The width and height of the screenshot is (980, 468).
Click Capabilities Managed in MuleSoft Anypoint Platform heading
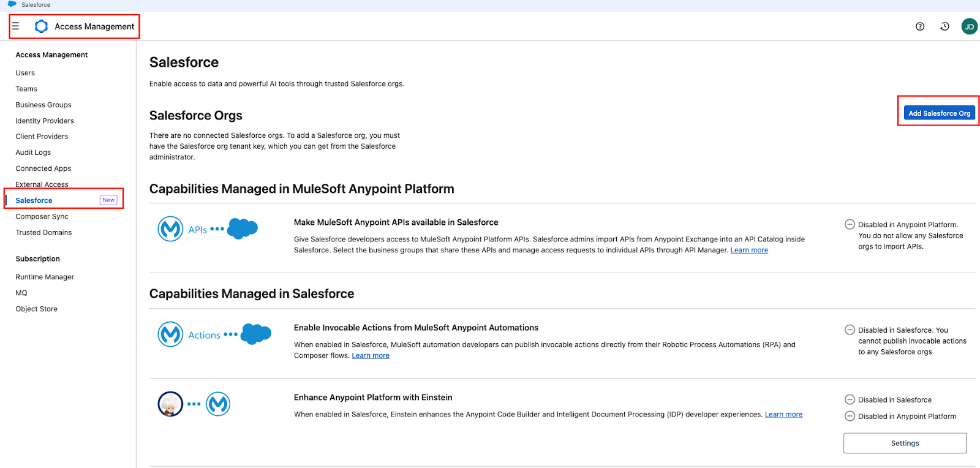[x=302, y=189]
